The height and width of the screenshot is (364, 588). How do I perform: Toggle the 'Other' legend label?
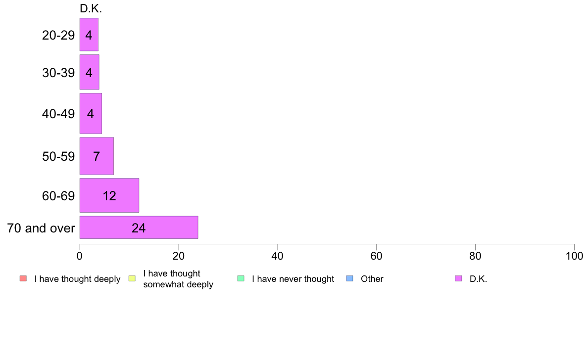pyautogui.click(x=372, y=279)
